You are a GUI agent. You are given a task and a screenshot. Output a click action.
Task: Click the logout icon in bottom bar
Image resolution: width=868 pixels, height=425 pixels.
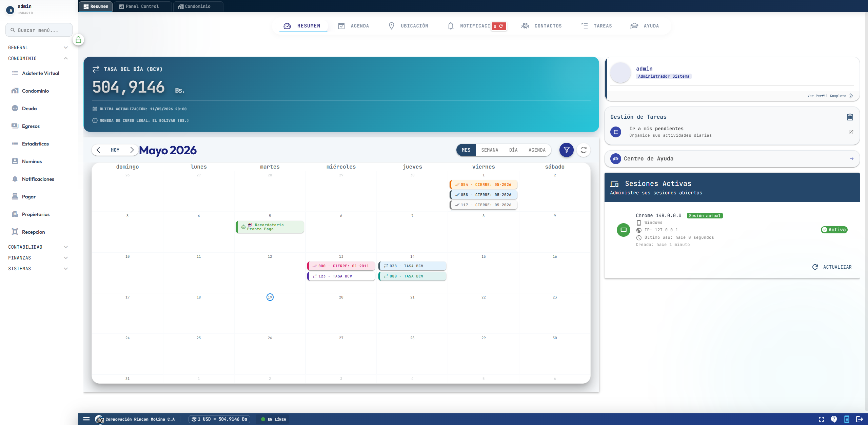pyautogui.click(x=860, y=419)
